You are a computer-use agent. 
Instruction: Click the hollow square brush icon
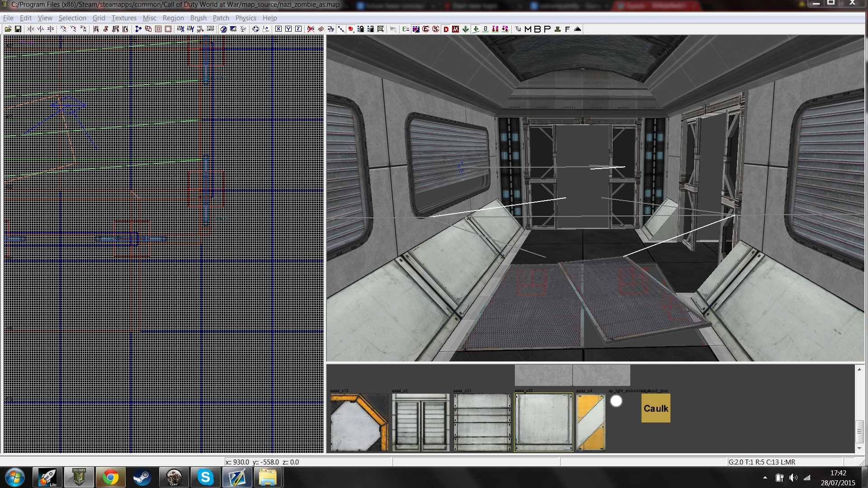coord(158,29)
